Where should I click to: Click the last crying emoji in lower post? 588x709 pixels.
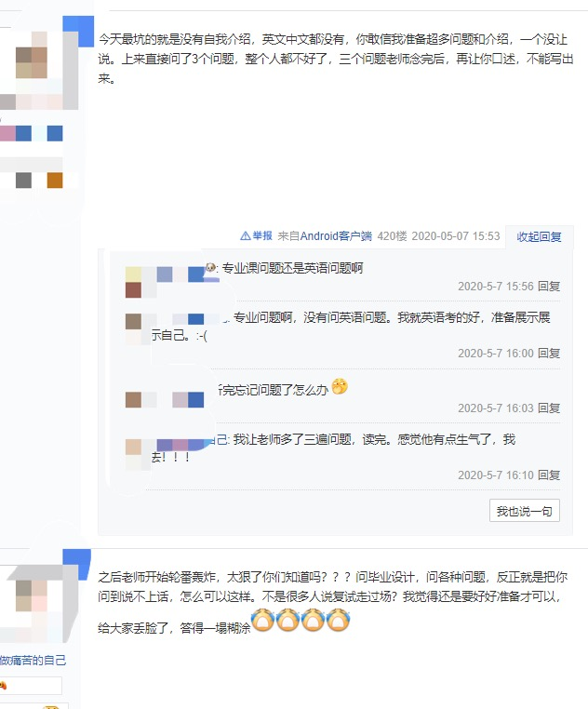pos(339,620)
